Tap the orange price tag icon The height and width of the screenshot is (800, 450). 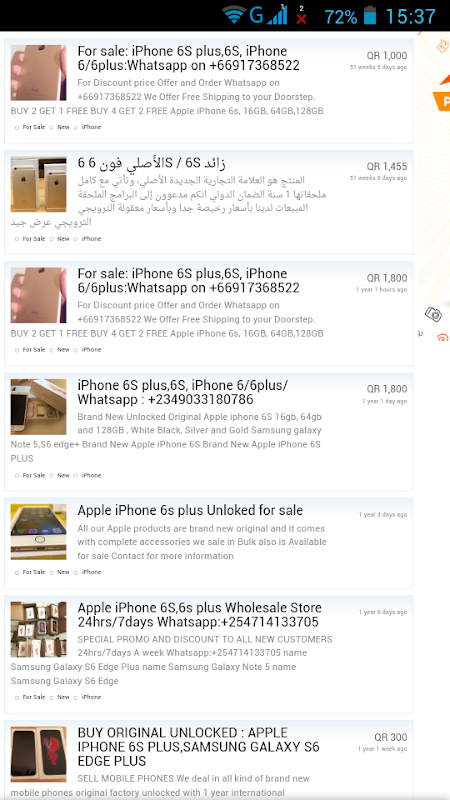[442, 46]
